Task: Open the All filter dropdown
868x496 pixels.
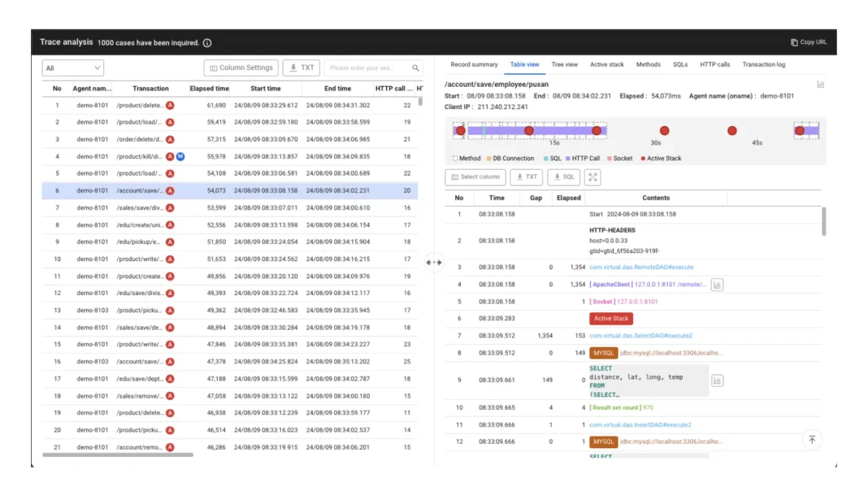Action: click(x=73, y=68)
